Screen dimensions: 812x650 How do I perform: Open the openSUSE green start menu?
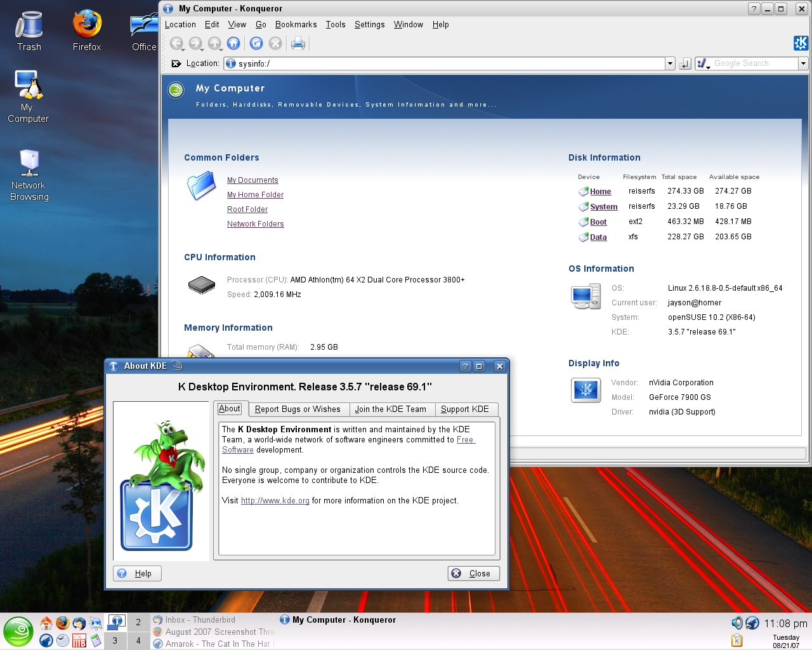point(18,632)
